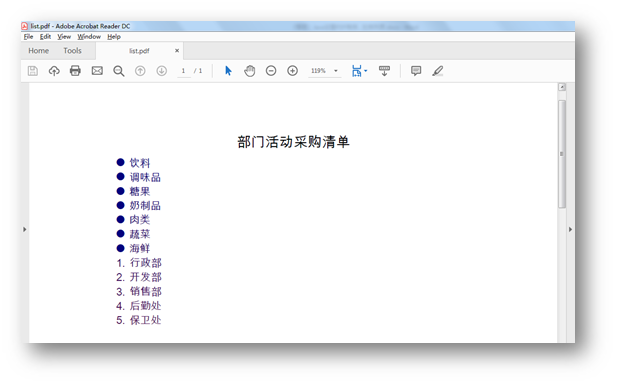Open the fit page options dropdown arrow
Viewport: 617px width, 385px height.
tap(366, 71)
